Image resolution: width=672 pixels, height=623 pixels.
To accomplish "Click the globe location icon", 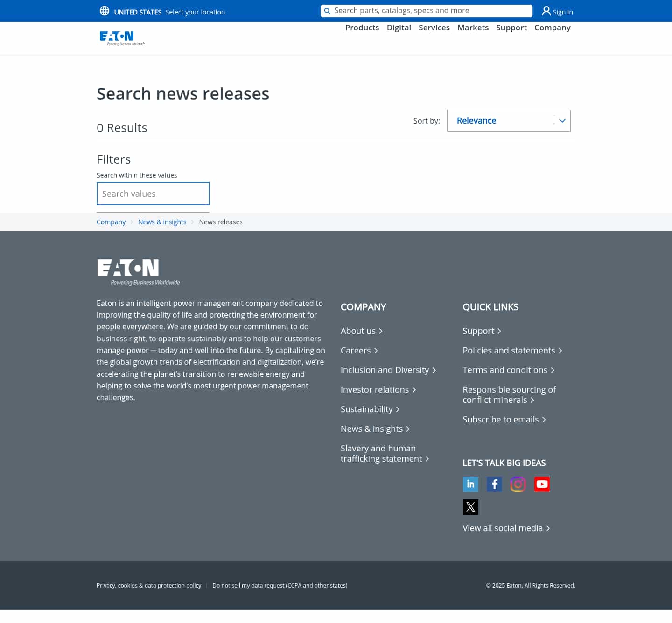I will tap(105, 11).
